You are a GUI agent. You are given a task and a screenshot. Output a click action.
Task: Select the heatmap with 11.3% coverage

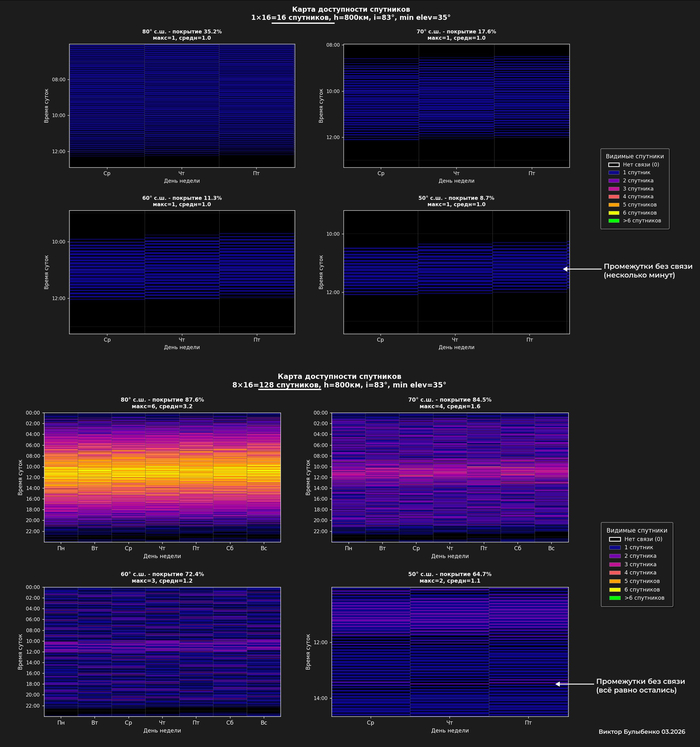coord(182,272)
